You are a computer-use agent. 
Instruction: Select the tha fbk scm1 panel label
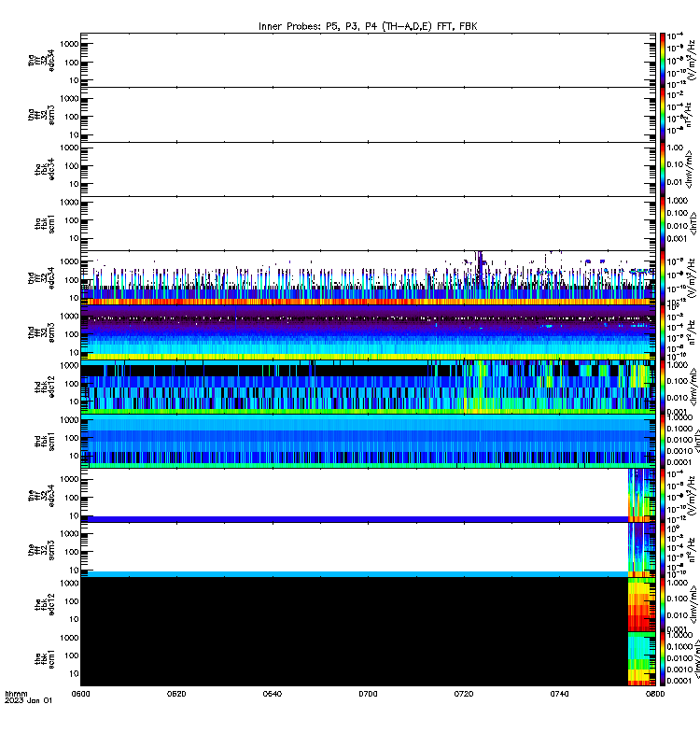[45, 223]
